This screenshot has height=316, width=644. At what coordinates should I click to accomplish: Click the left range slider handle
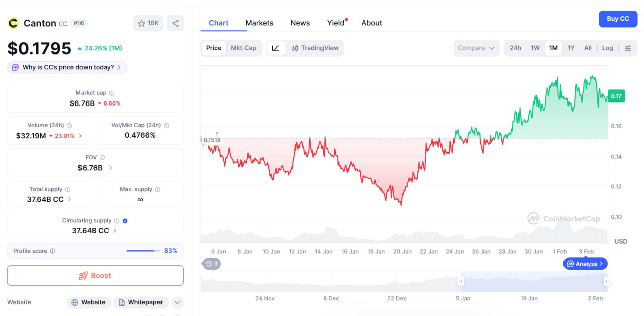[x=460, y=282]
